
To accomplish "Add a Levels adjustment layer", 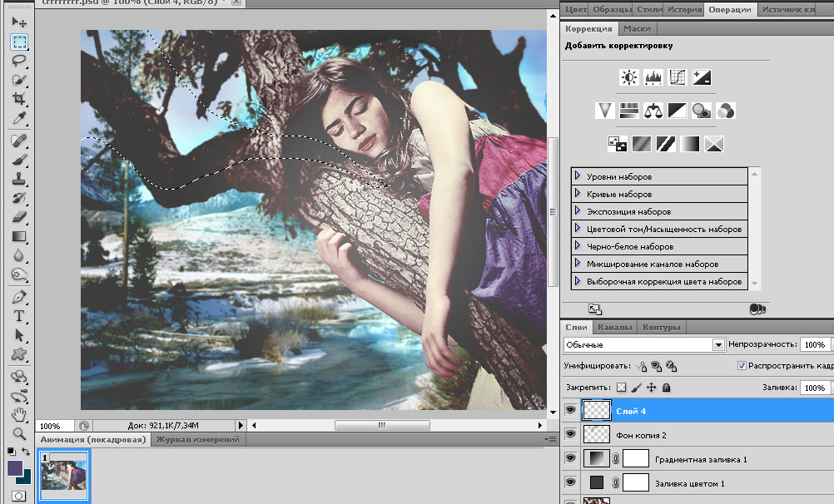I will [x=653, y=77].
